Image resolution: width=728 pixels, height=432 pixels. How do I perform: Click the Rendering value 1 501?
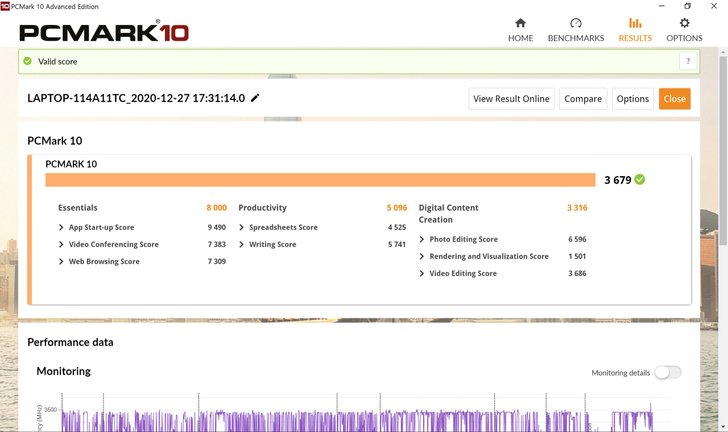577,256
